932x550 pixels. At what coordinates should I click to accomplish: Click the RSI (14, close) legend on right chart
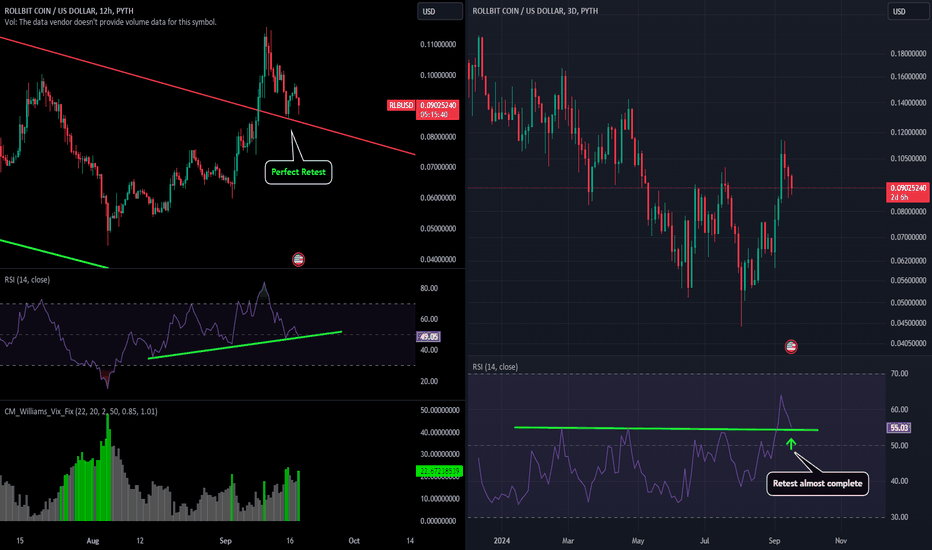pos(495,367)
